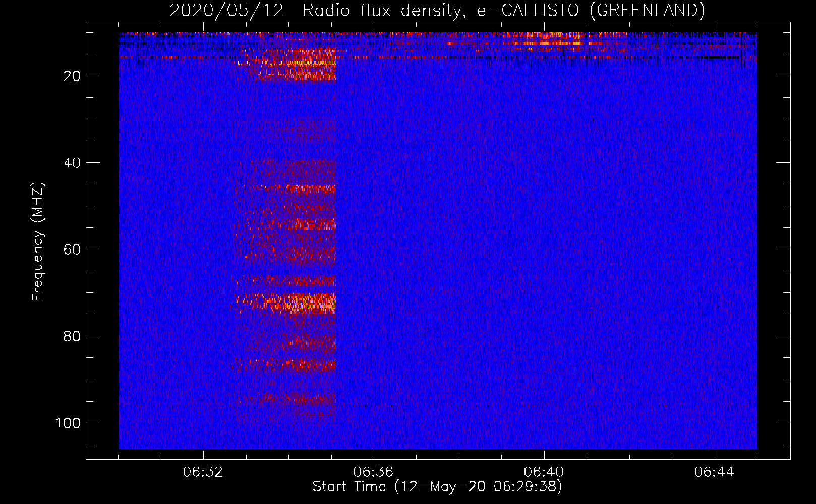The width and height of the screenshot is (816, 504).
Task: Click the '40' frequency tick label
Action: coord(72,163)
